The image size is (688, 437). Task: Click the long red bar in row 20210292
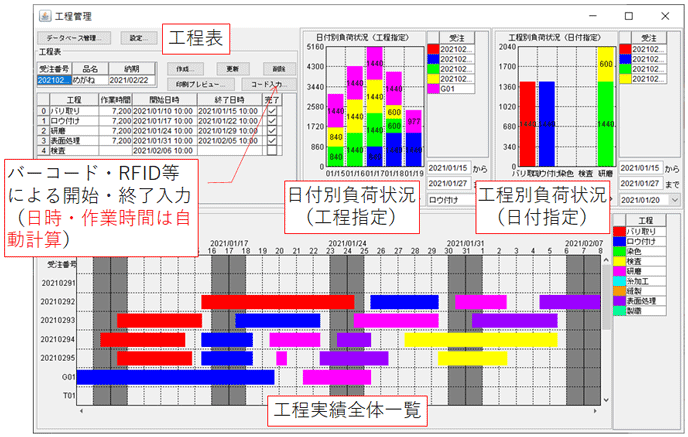278,302
